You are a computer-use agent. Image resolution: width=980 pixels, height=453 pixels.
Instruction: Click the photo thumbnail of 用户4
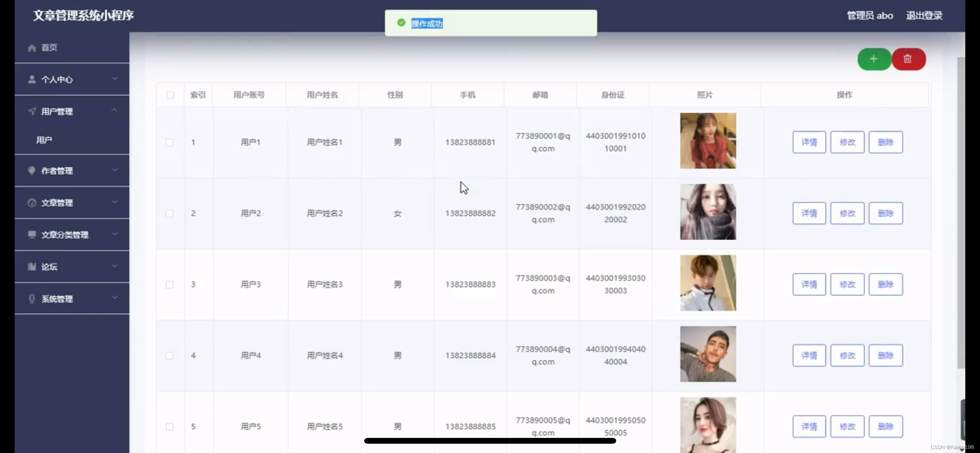(708, 354)
